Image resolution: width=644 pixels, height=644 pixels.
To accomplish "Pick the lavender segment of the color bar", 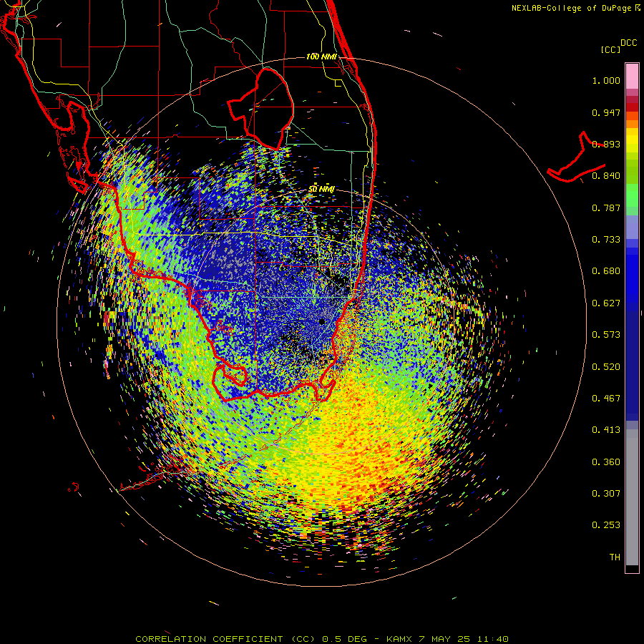I will click(632, 227).
